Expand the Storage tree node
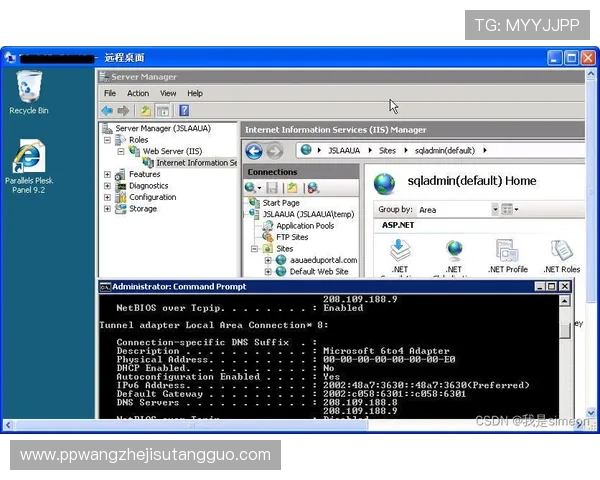The width and height of the screenshot is (600, 480). pyautogui.click(x=108, y=209)
